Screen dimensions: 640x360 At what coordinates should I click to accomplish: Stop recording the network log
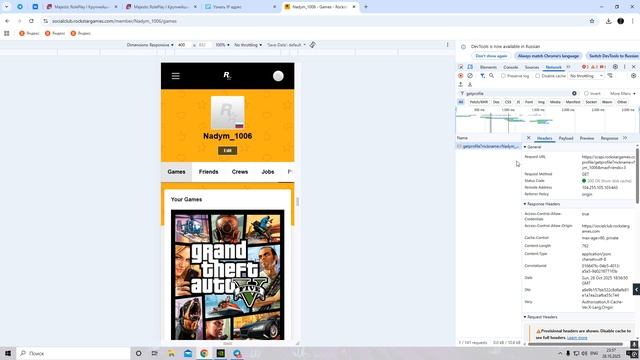[x=460, y=76]
